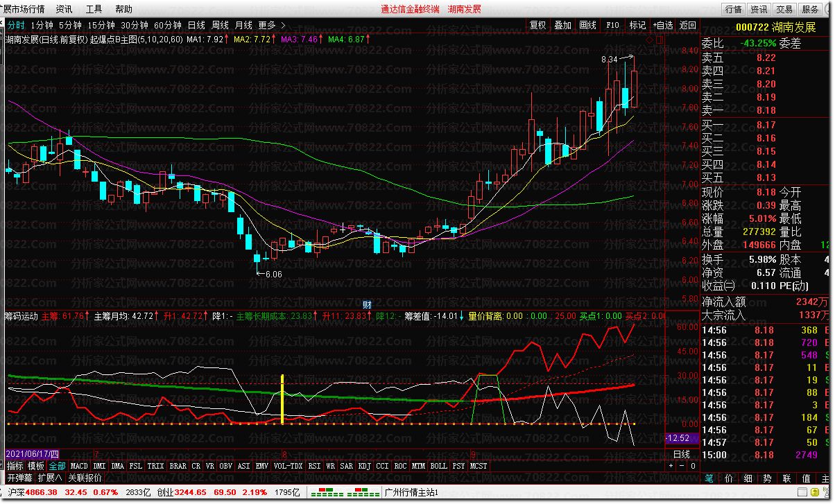The width and height of the screenshot is (835, 504).
Task: Select the BRAR indicator tab
Action: (x=178, y=466)
